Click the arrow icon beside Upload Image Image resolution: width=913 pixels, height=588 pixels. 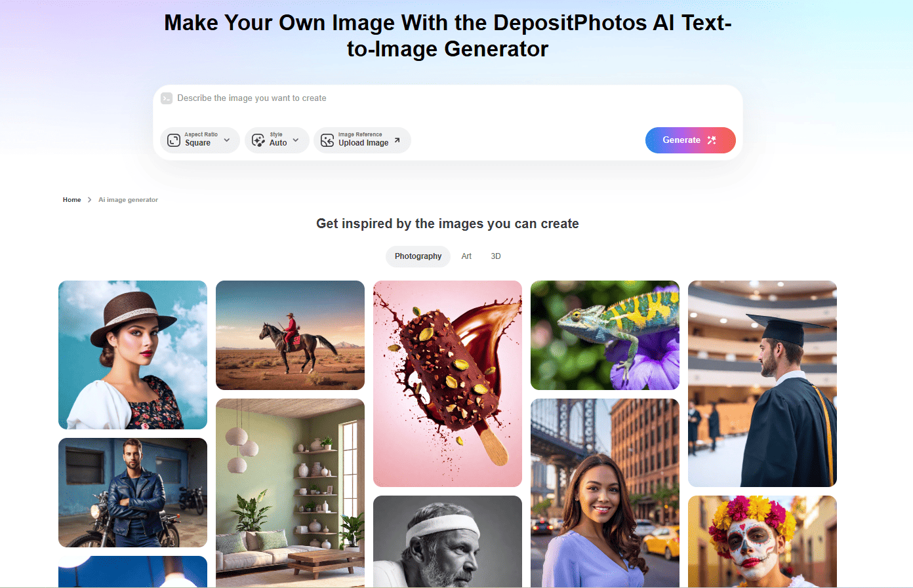[x=397, y=140]
